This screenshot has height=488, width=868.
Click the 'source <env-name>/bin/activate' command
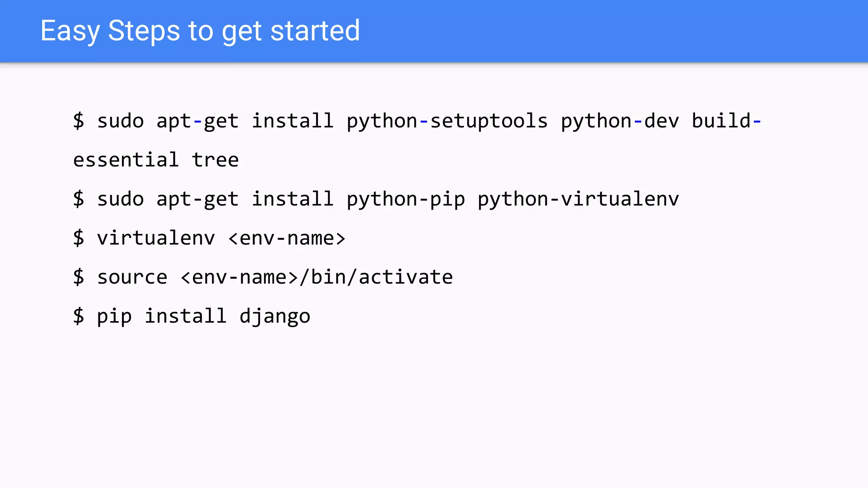(x=263, y=277)
